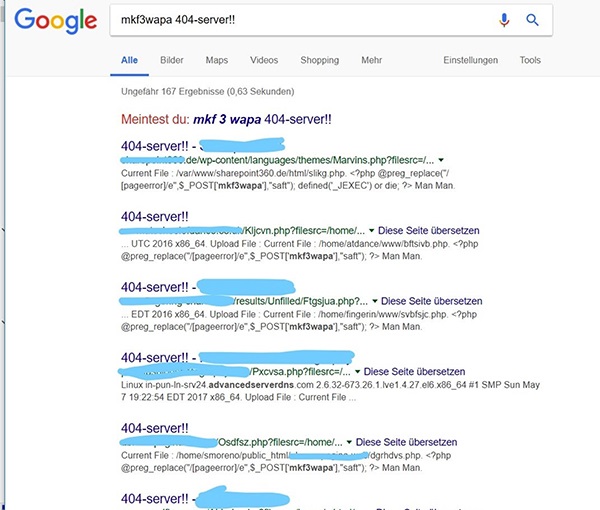Expand dropdown arrow next to Pxcvsa.php URL
This screenshot has width=600, height=510.
click(x=357, y=372)
